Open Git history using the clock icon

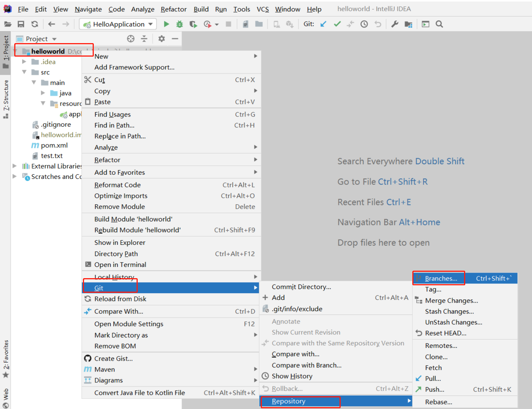[364, 24]
